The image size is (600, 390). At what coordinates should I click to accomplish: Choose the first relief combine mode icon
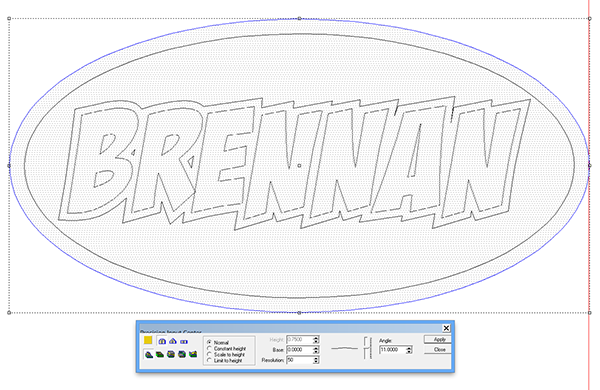click(149, 354)
